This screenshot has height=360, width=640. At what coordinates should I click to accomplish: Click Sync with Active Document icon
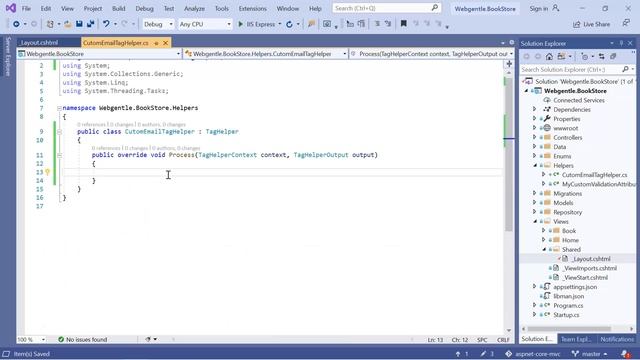point(602,56)
